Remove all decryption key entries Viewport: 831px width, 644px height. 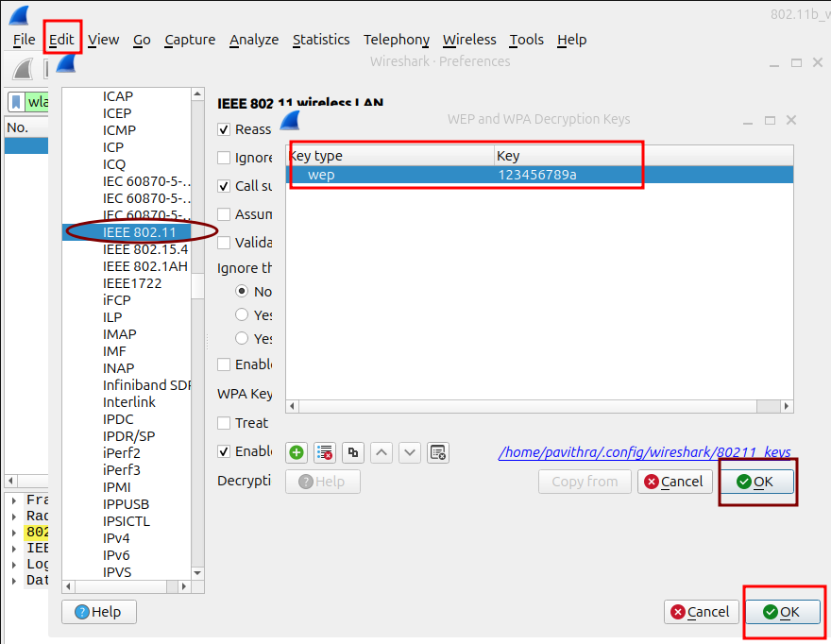tap(325, 452)
